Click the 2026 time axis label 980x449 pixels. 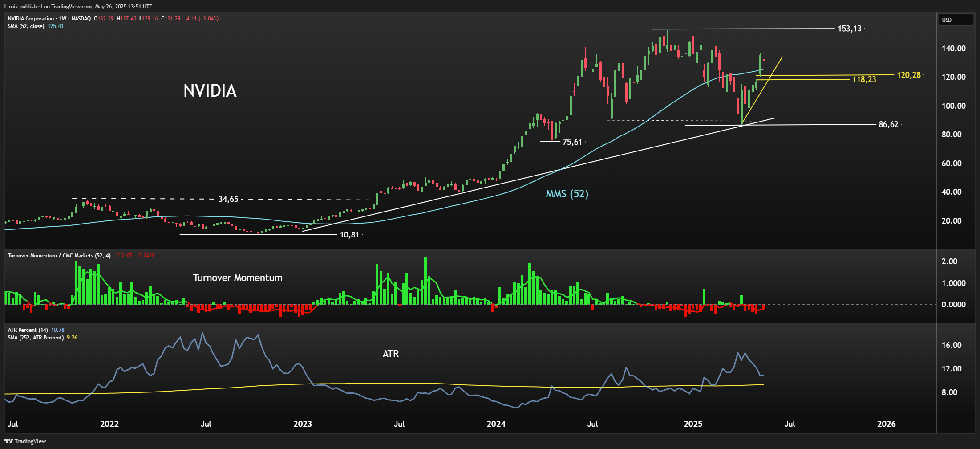887,424
